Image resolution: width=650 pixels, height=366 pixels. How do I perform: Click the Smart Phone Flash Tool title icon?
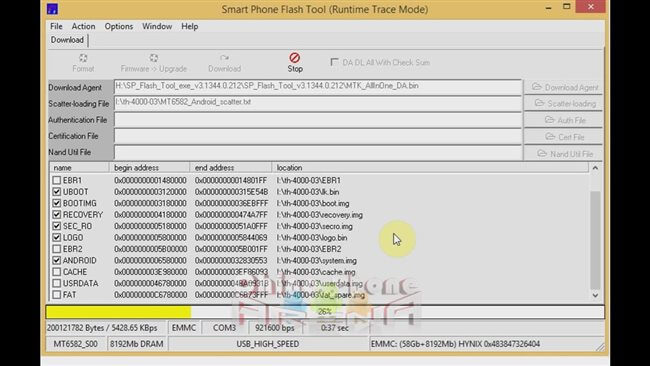[x=52, y=9]
